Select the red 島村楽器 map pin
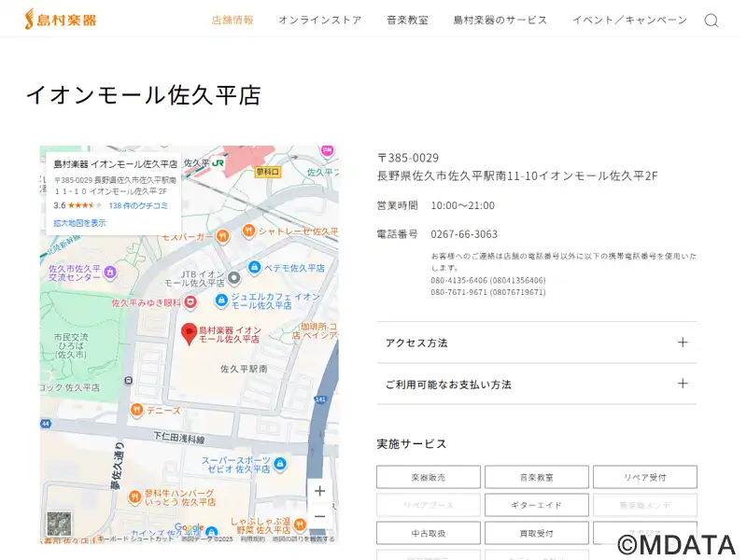Screen dimensions: 747x560 [190, 333]
